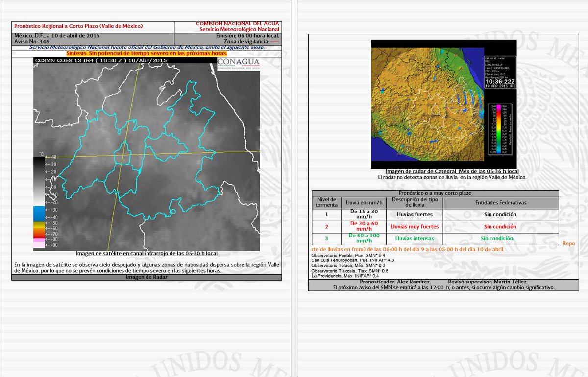Click 'Pronosticador: Alex Ramírez.'
Image resolution: width=588 pixels, height=377 pixels.
point(395,282)
